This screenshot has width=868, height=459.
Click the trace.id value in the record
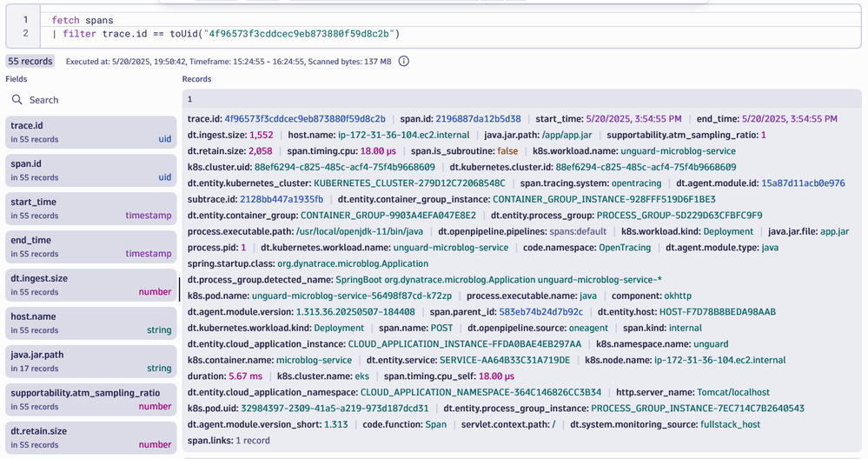pos(305,119)
